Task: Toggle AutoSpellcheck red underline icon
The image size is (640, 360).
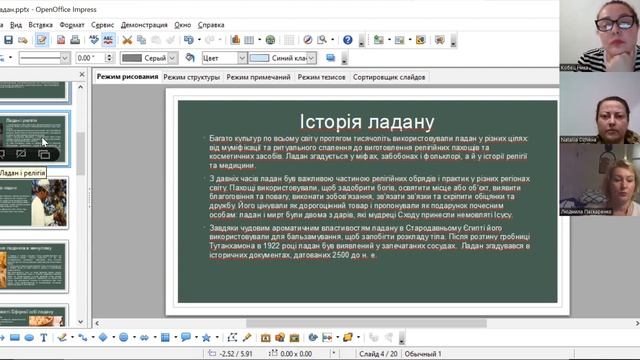Action: coord(108,40)
